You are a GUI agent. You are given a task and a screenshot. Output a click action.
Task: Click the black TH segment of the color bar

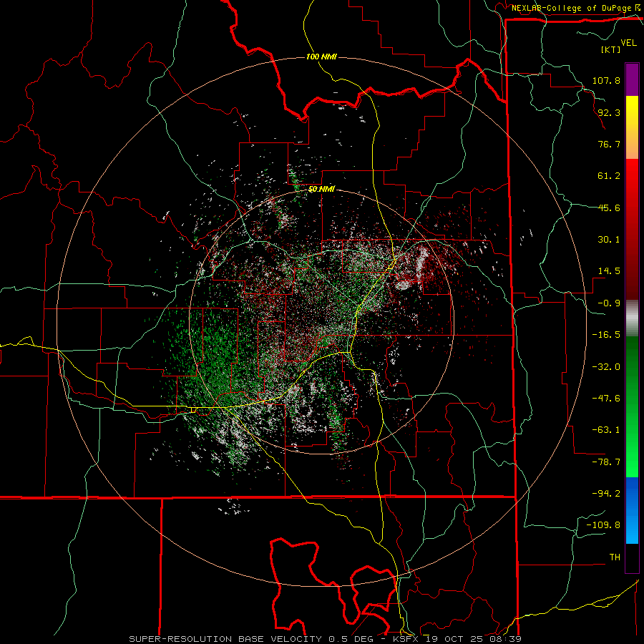[632, 558]
